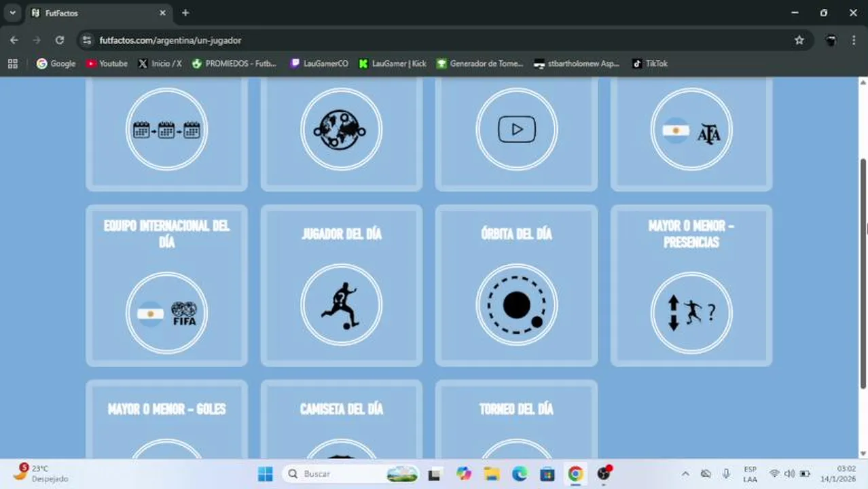This screenshot has width=868, height=489.
Task: Open the Windows Start menu
Action: 266,473
